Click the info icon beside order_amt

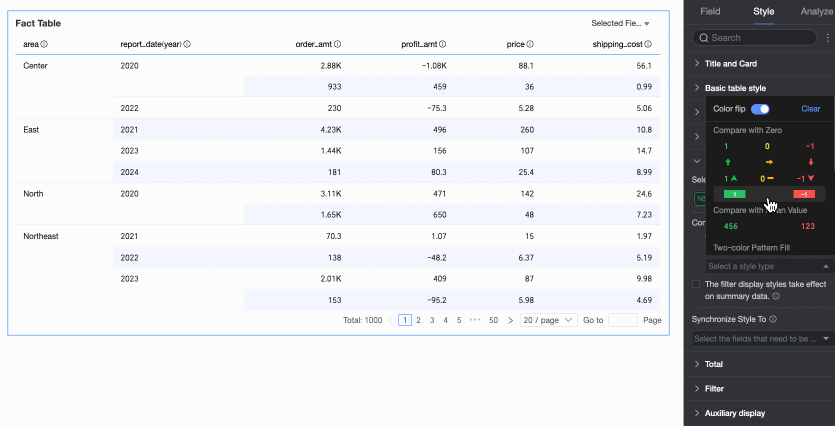(338, 45)
